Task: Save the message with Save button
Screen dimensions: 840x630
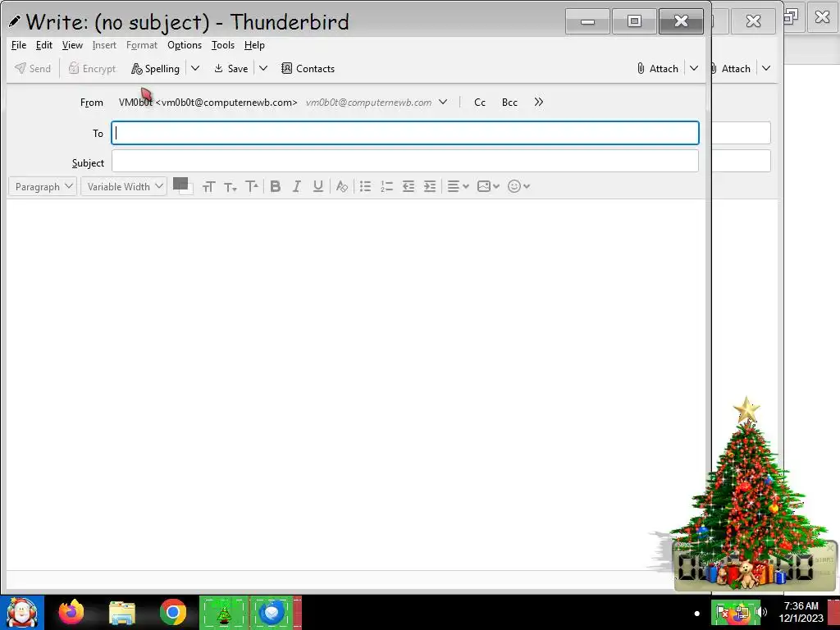Action: coord(231,69)
